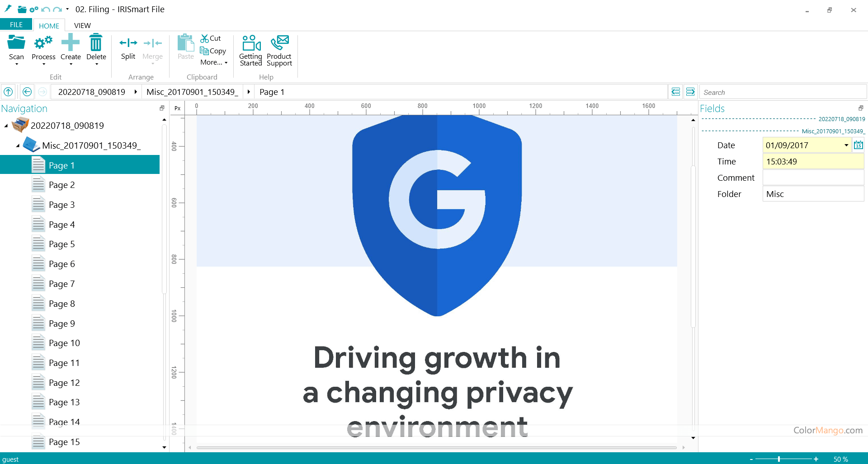This screenshot has height=464, width=868.
Task: Open the FILE menu tab
Action: click(x=16, y=25)
